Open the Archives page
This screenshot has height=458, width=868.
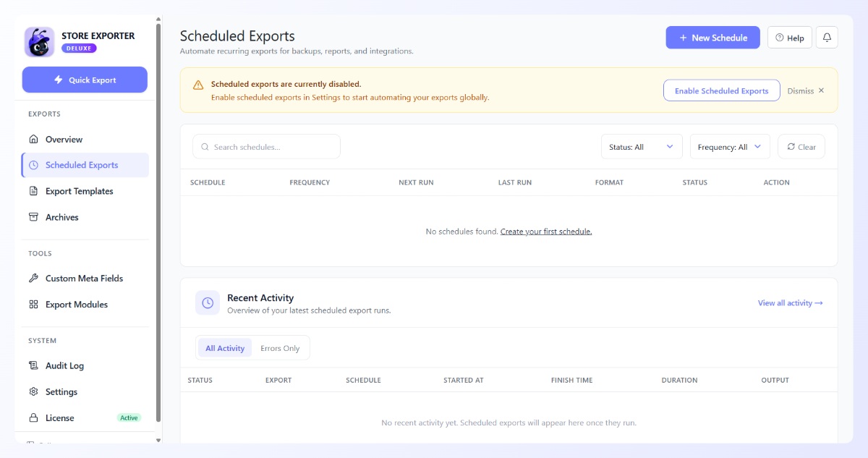(85, 217)
